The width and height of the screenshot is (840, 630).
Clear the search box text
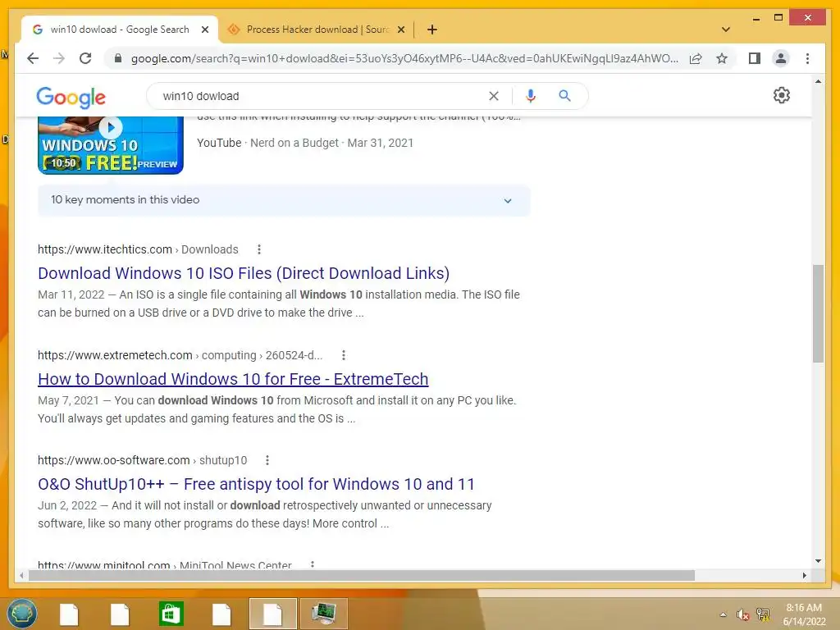tap(493, 96)
